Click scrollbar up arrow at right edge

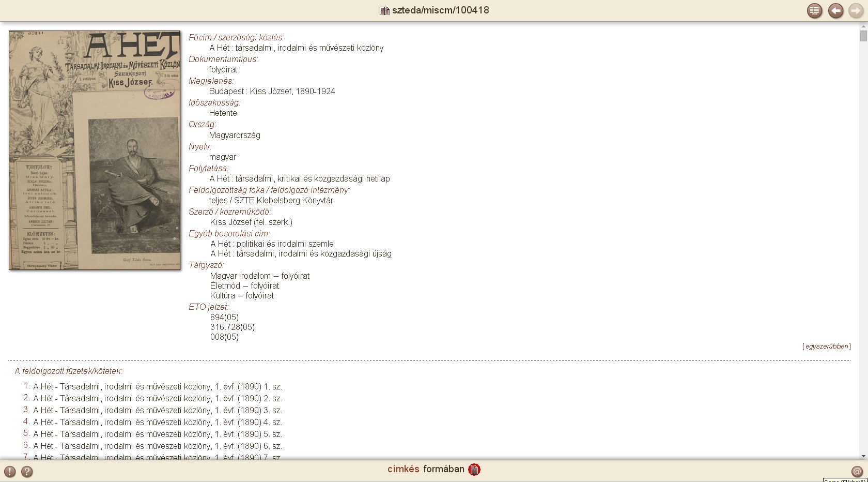863,26
